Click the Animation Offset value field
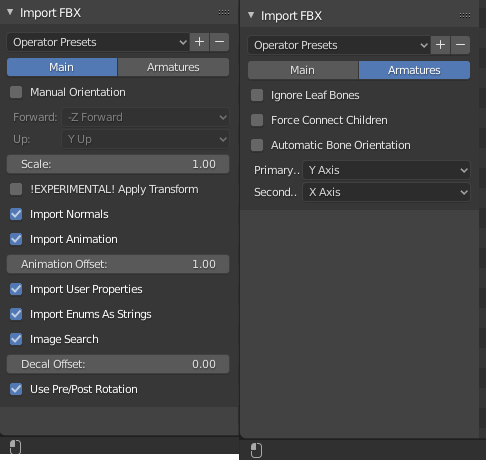 pyautogui.click(x=118, y=264)
